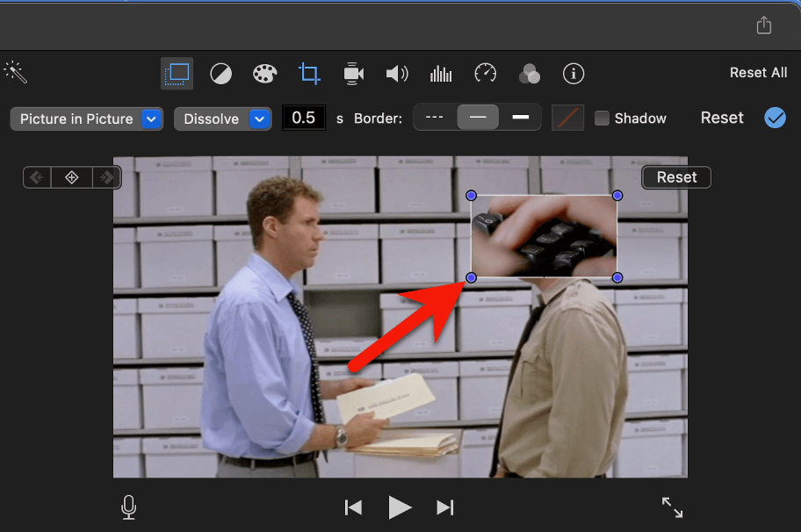The height and width of the screenshot is (532, 801).
Task: Apply changes with blue checkmark
Action: [775, 118]
